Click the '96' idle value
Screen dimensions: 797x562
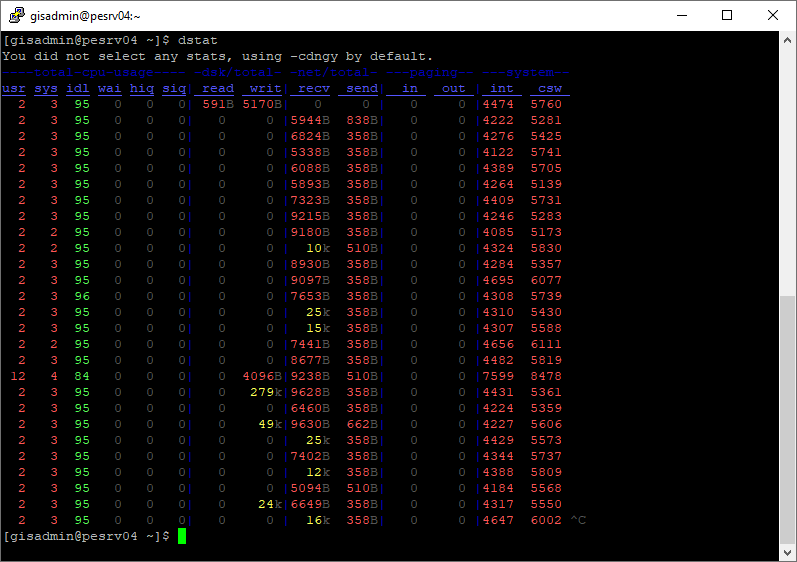(x=82, y=296)
